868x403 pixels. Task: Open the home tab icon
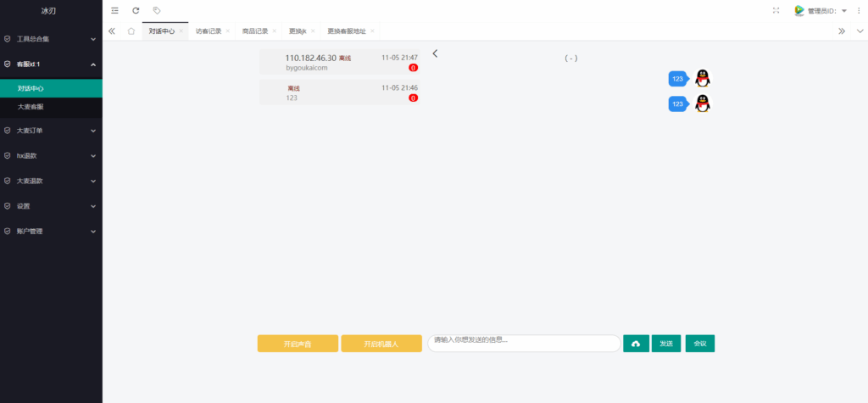(131, 31)
